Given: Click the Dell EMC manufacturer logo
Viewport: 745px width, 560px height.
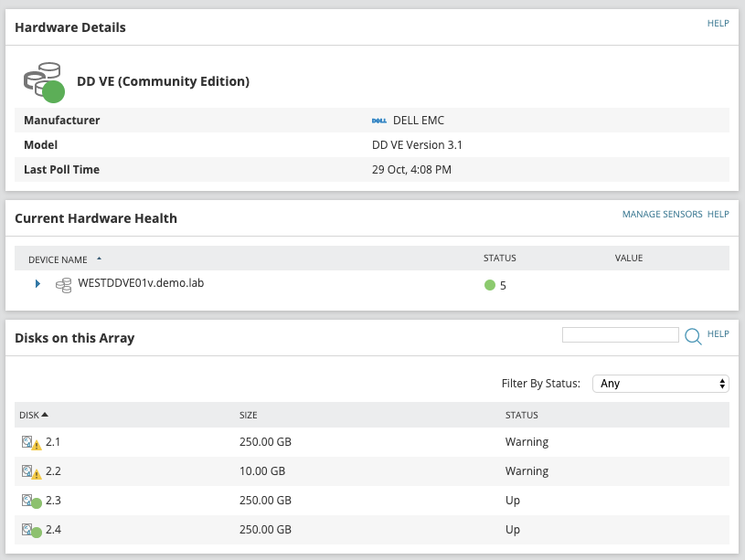Looking at the screenshot, I should [x=378, y=121].
